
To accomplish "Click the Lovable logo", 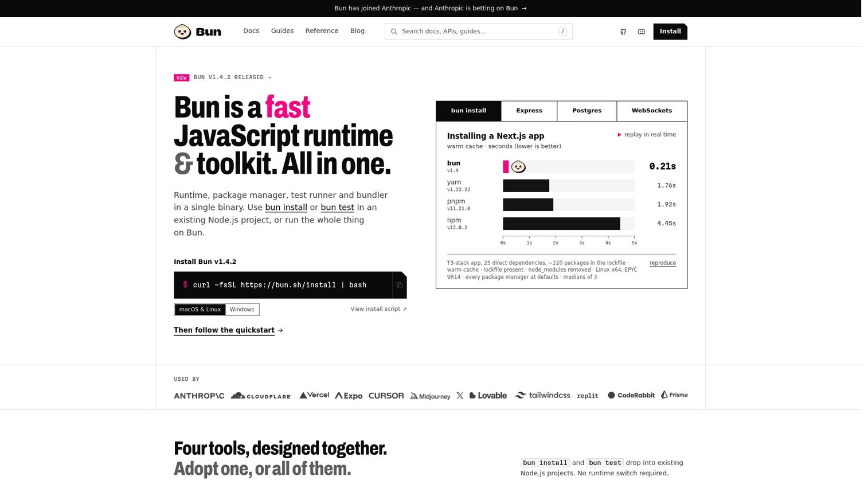I will click(488, 396).
